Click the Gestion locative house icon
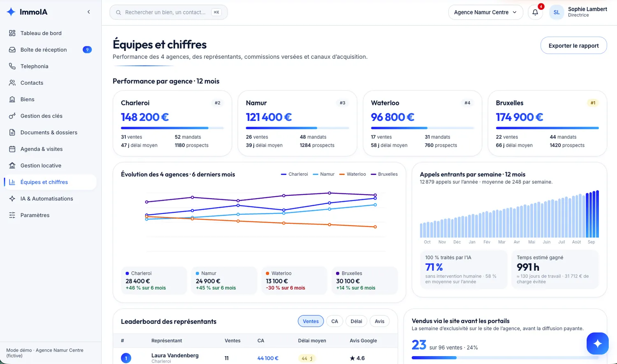 pyautogui.click(x=12, y=165)
